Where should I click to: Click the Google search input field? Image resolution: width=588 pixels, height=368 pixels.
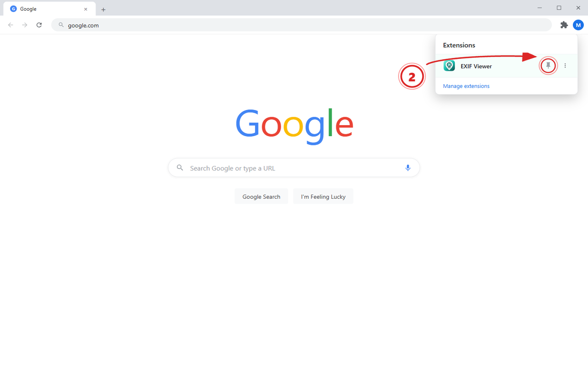[x=294, y=168]
